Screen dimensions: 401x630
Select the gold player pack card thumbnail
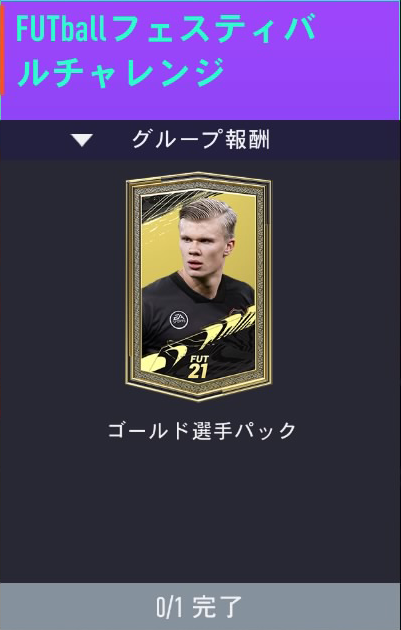(198, 286)
